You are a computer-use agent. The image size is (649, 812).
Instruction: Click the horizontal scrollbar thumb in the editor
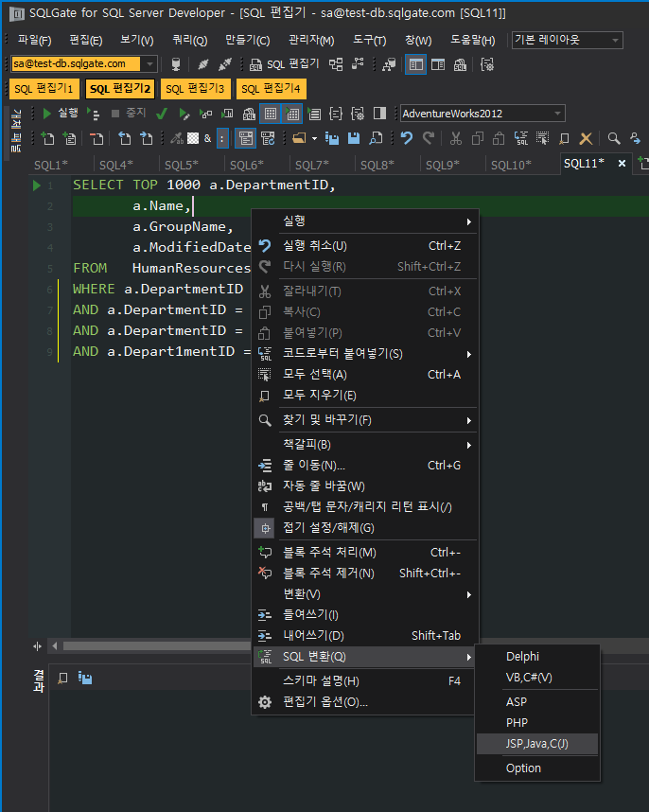click(157, 645)
